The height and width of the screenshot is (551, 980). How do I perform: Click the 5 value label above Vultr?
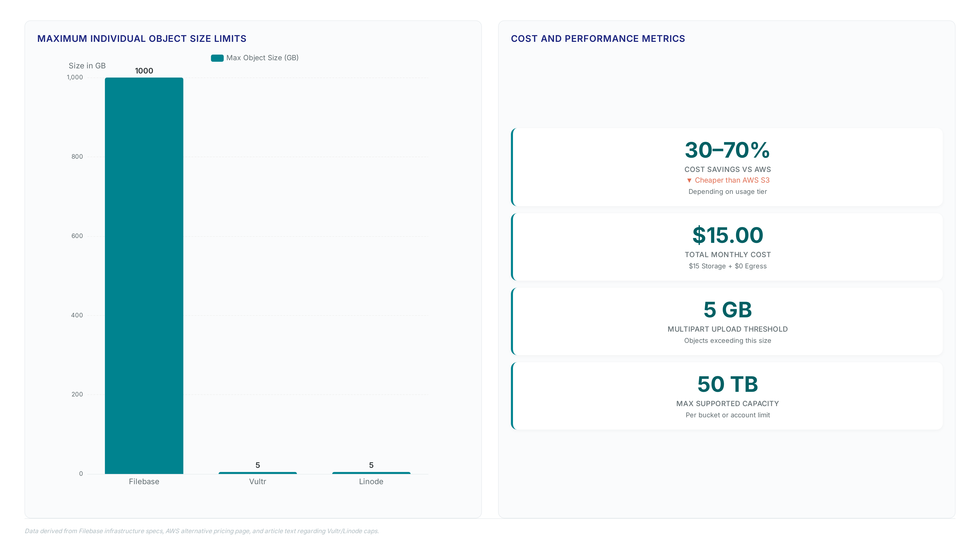pyautogui.click(x=258, y=465)
